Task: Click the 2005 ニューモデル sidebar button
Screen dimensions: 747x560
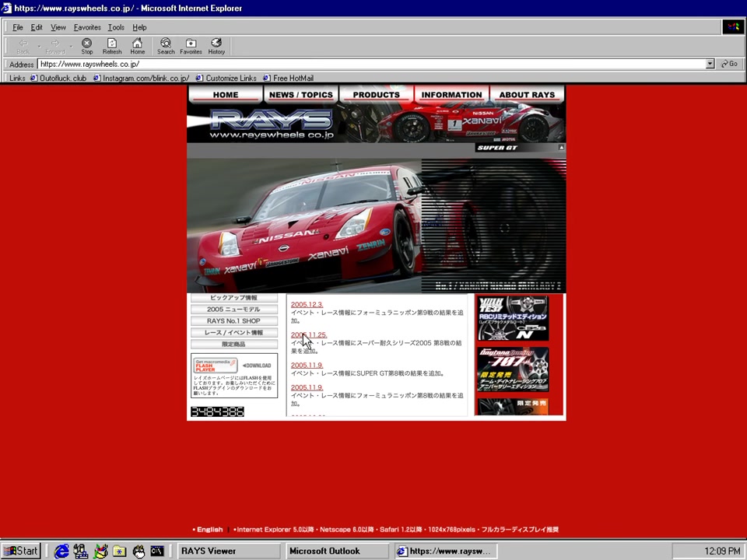Action: (234, 309)
